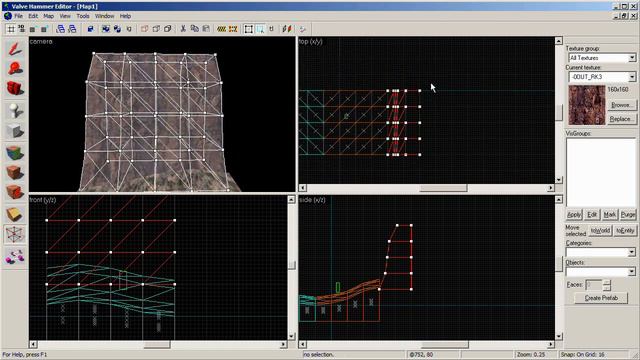Screen dimensions: 640x360
Task: Expand the Current texture -0OUT_RK3 dropdown
Action: (x=632, y=77)
